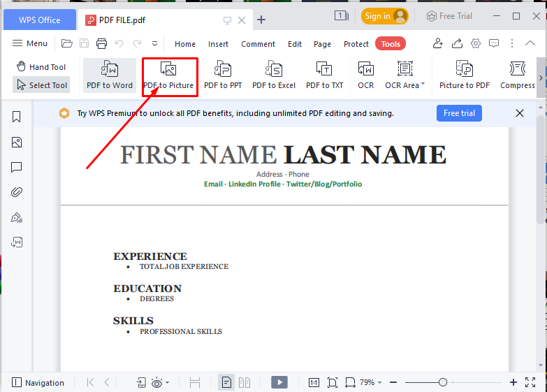Open the bookmark sidebar panel
Screen dimensions: 547x392
(x=16, y=117)
